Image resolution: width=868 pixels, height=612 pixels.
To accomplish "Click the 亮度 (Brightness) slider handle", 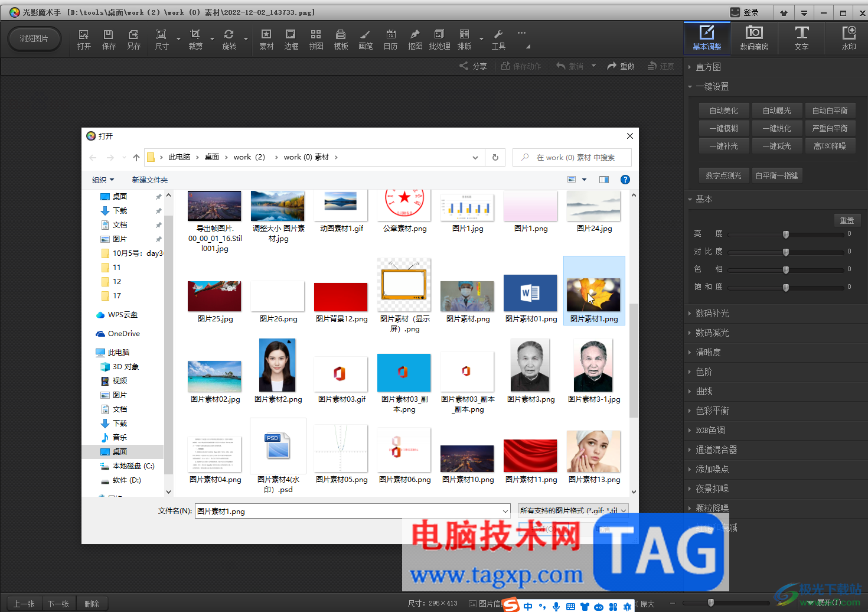I will [x=786, y=235].
